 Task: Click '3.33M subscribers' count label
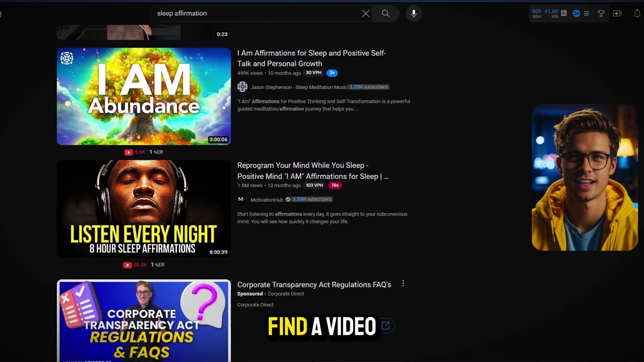click(x=312, y=200)
